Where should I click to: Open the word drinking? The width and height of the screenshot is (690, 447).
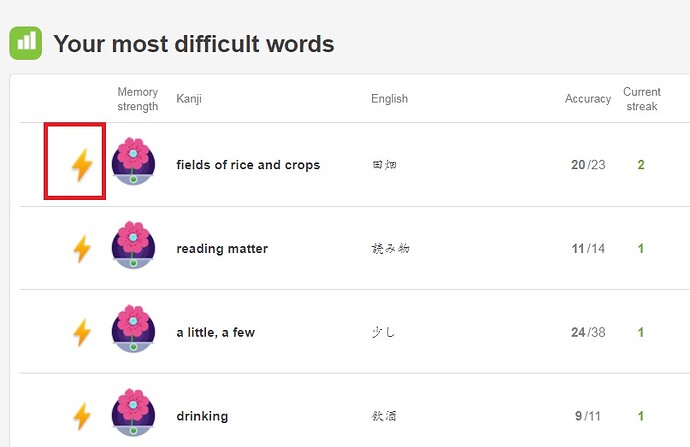(x=202, y=416)
